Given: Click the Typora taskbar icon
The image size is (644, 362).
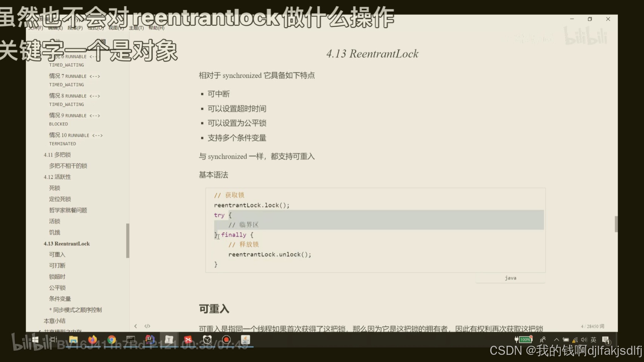Looking at the screenshot, I should [x=169, y=340].
